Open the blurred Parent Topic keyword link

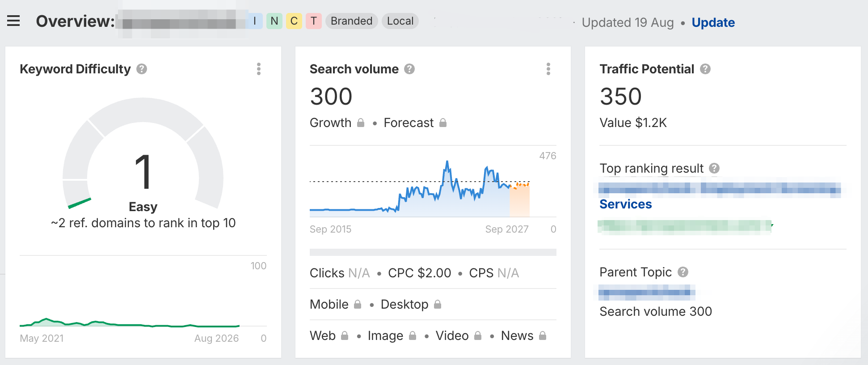pyautogui.click(x=647, y=293)
